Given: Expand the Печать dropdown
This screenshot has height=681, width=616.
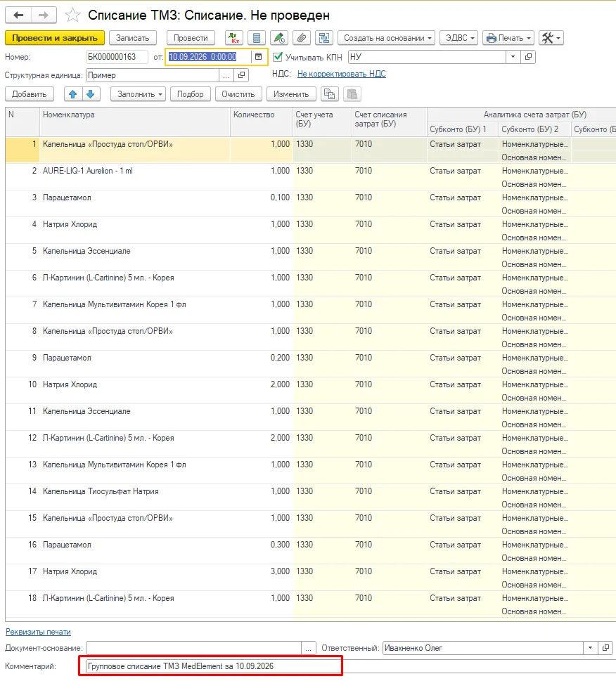Looking at the screenshot, I should [508, 38].
